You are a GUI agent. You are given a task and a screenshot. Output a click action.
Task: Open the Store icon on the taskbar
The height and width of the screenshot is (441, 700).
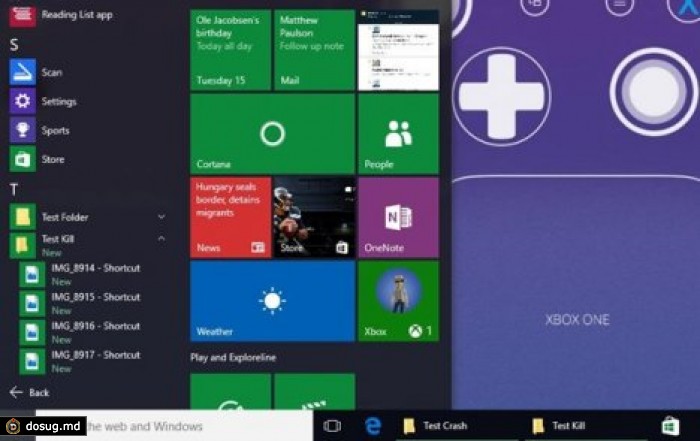pyautogui.click(x=670, y=426)
